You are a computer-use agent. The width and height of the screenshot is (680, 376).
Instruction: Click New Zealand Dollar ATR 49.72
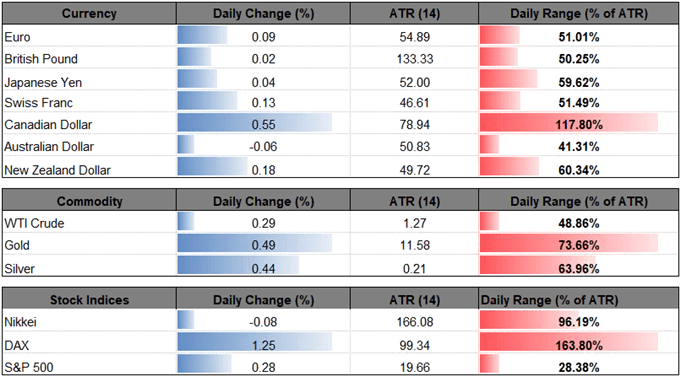coord(415,170)
